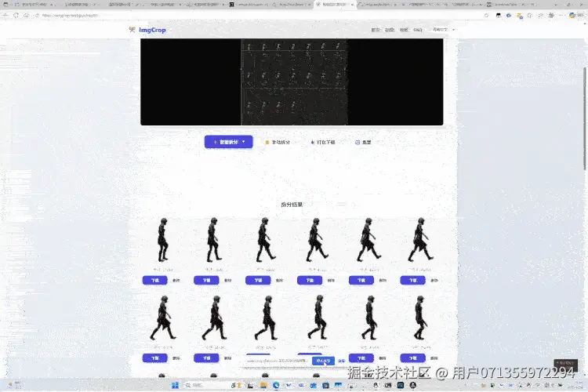
Task: Click the 打包下载 pack download button
Action: pyautogui.click(x=323, y=142)
